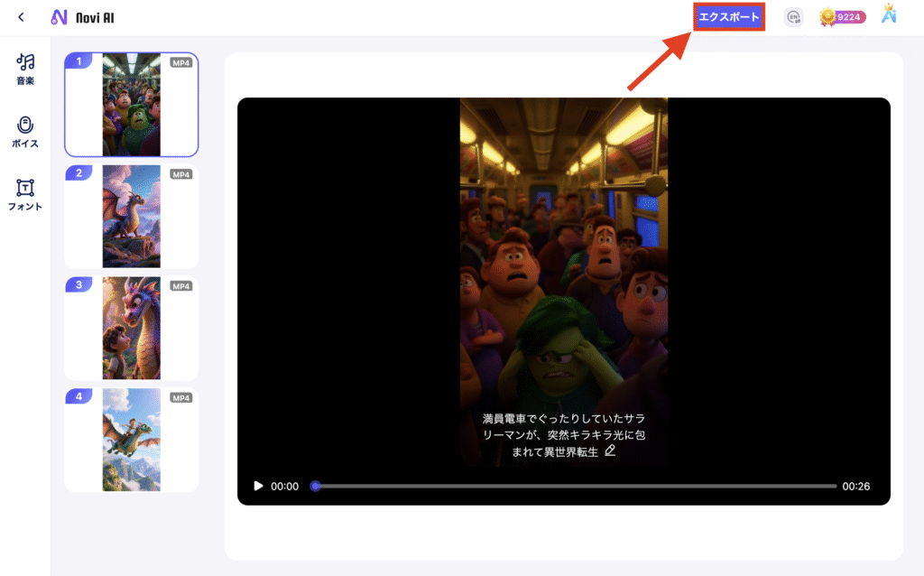Select scene 3 boy with dragon thumbnail
Screen dimensions: 924x576
pos(132,329)
